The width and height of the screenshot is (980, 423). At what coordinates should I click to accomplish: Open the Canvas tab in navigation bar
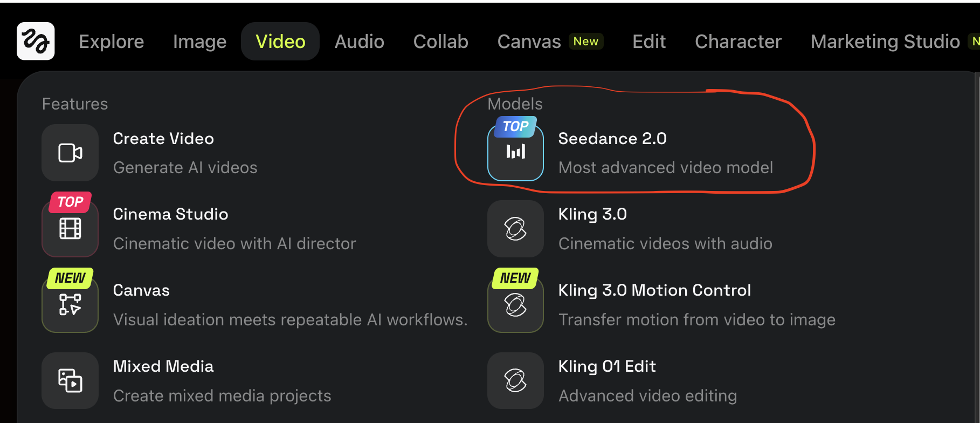[529, 42]
